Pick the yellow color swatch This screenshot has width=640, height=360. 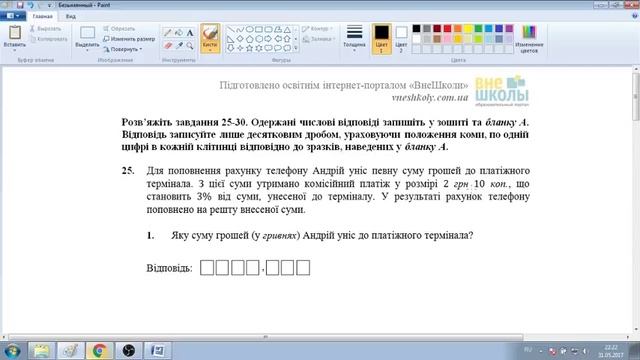click(468, 29)
